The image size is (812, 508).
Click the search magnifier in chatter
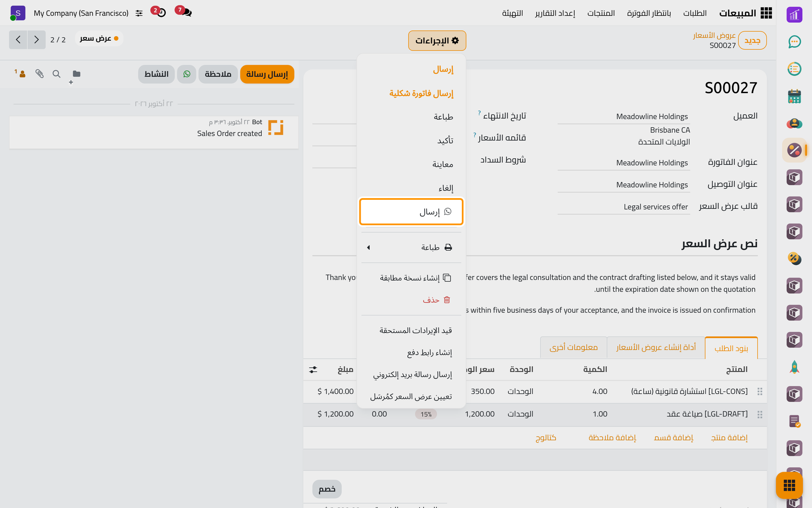pyautogui.click(x=56, y=74)
